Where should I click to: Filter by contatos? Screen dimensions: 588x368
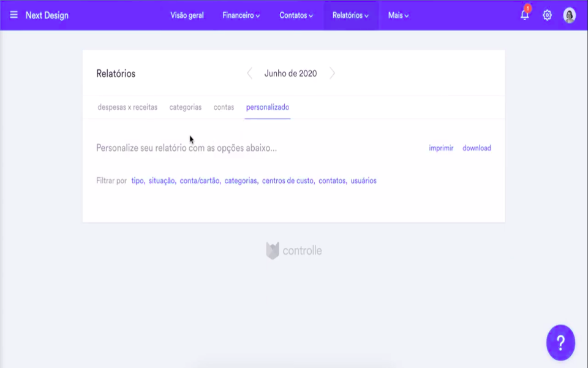[332, 180]
